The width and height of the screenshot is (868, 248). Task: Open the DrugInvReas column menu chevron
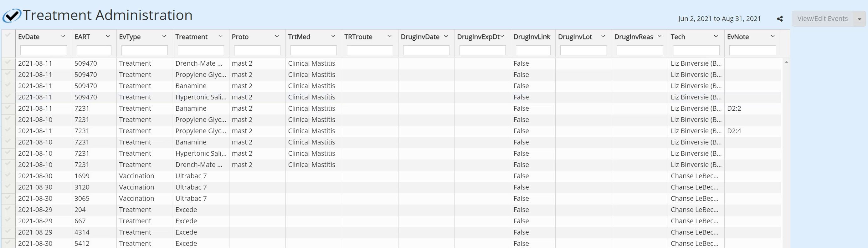(660, 36)
